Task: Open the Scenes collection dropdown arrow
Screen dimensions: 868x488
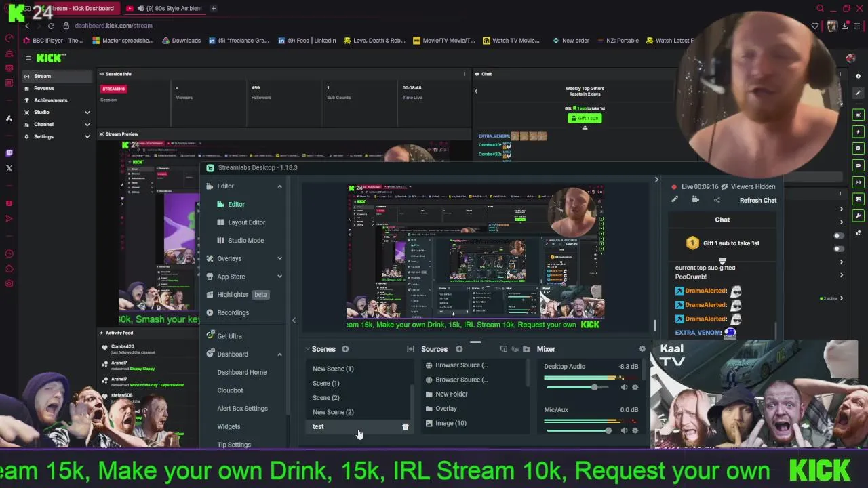Action: (x=307, y=349)
